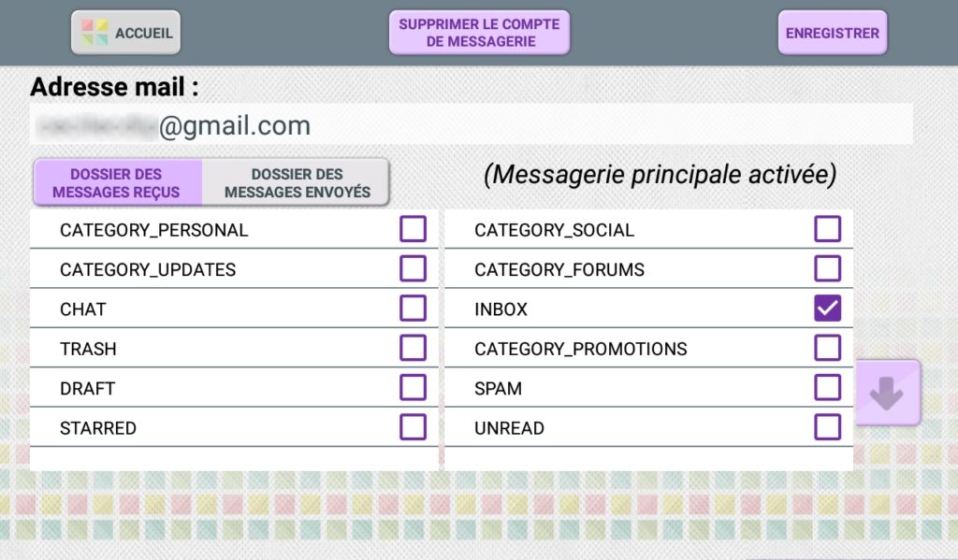
Task: Select the CHAT checkbox
Action: 413,309
